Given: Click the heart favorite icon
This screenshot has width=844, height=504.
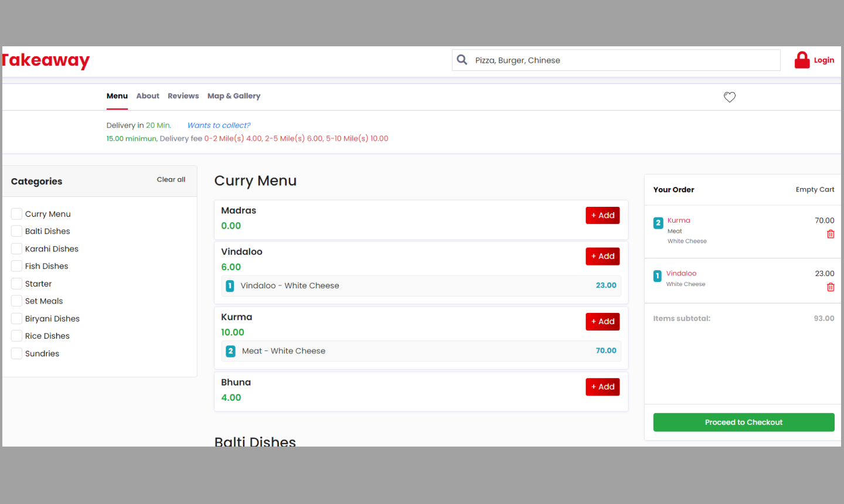Looking at the screenshot, I should click(x=729, y=97).
